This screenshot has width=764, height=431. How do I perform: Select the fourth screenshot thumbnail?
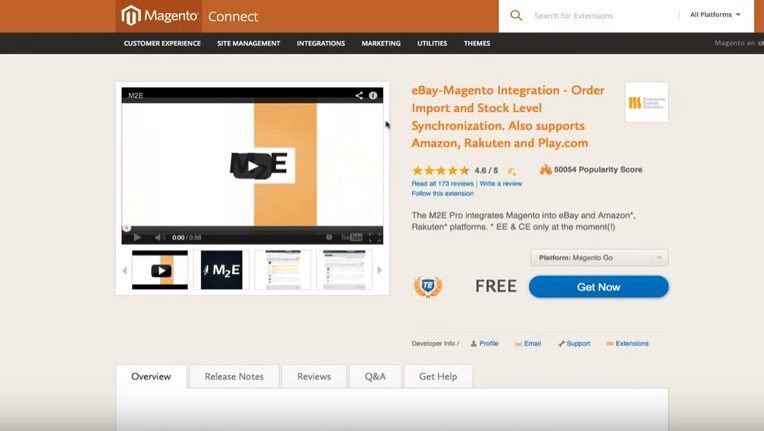click(x=344, y=270)
